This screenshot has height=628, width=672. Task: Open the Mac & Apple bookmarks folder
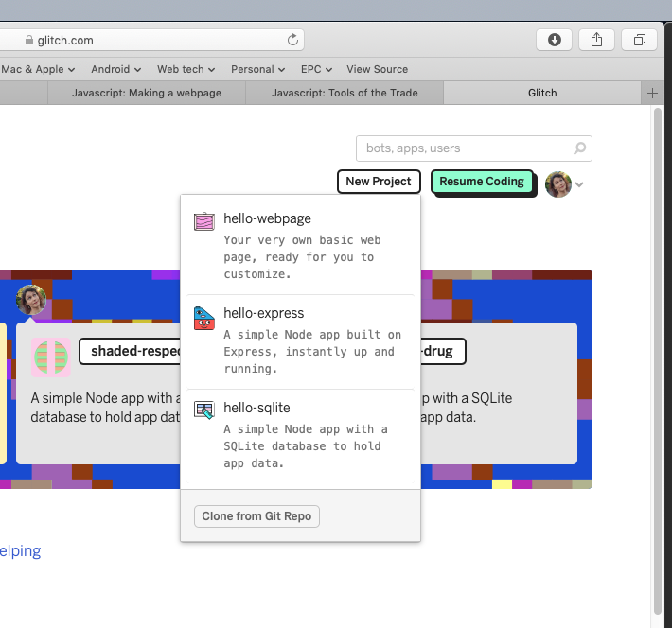point(38,69)
